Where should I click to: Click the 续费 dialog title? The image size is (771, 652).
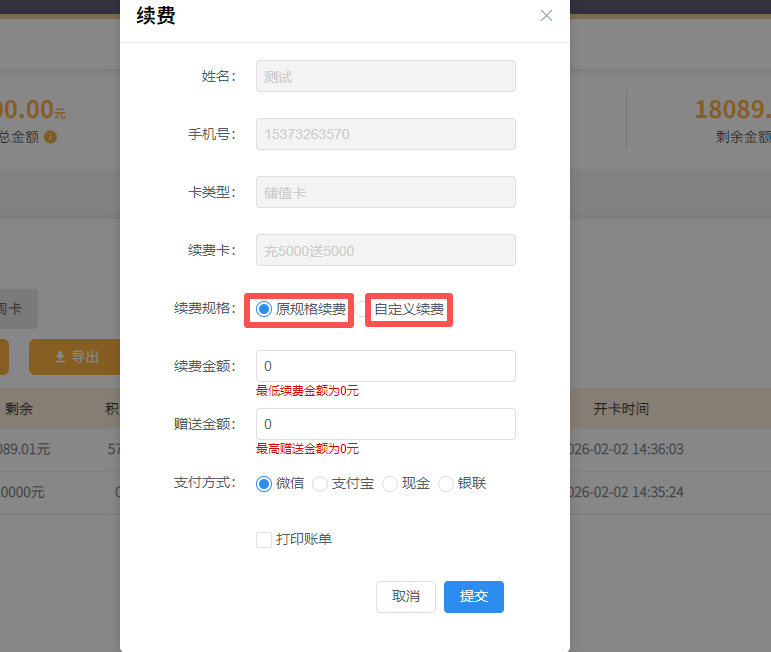156,15
